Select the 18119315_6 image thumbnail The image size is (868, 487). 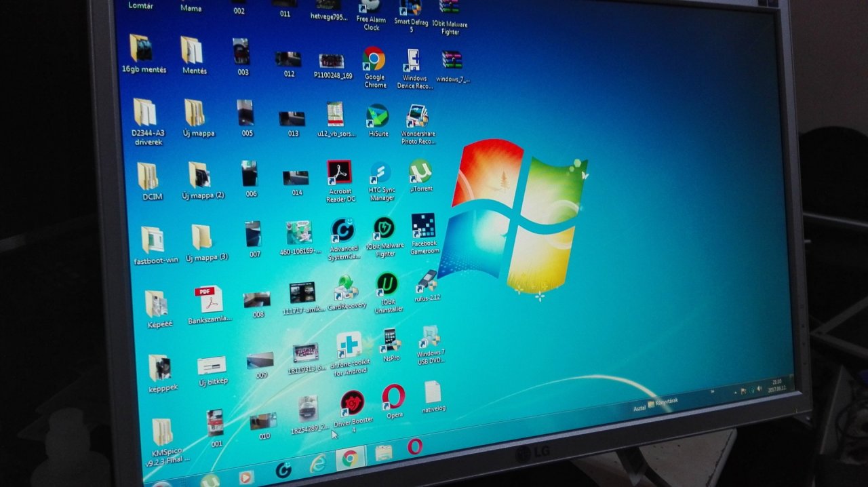(305, 353)
